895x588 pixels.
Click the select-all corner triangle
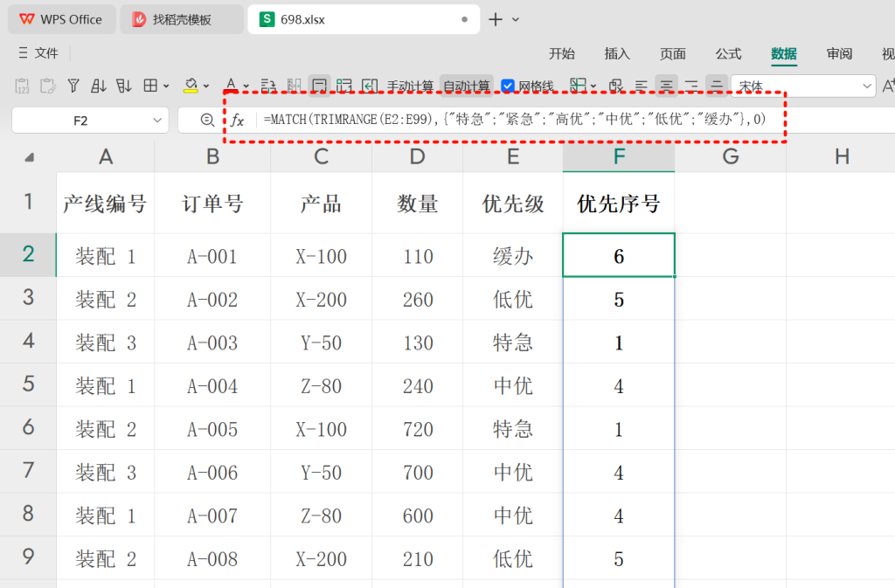(29, 157)
